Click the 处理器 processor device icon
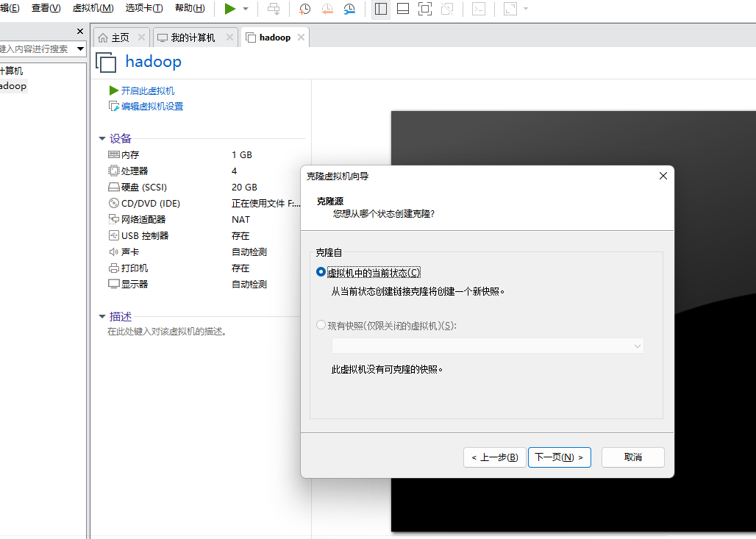The width and height of the screenshot is (756, 539). click(114, 171)
